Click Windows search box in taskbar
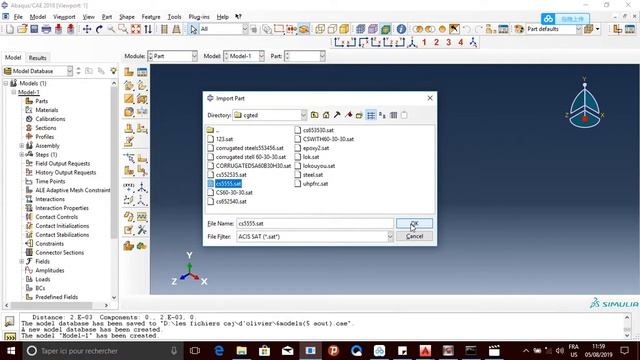 [102, 351]
